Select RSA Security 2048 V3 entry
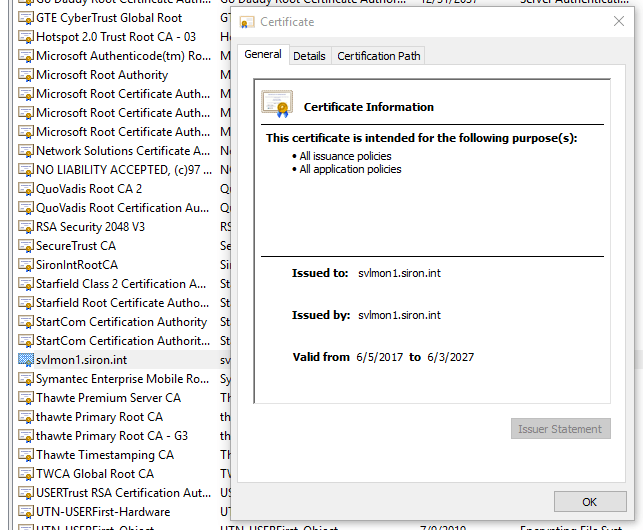 pyautogui.click(x=91, y=227)
